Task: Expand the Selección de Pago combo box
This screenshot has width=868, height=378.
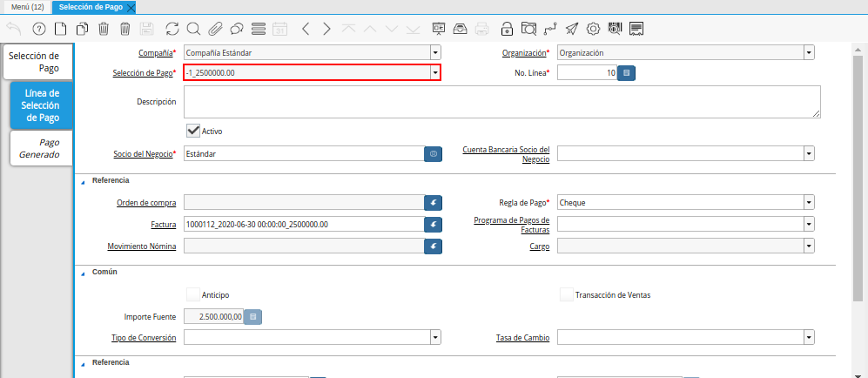Action: pyautogui.click(x=435, y=72)
